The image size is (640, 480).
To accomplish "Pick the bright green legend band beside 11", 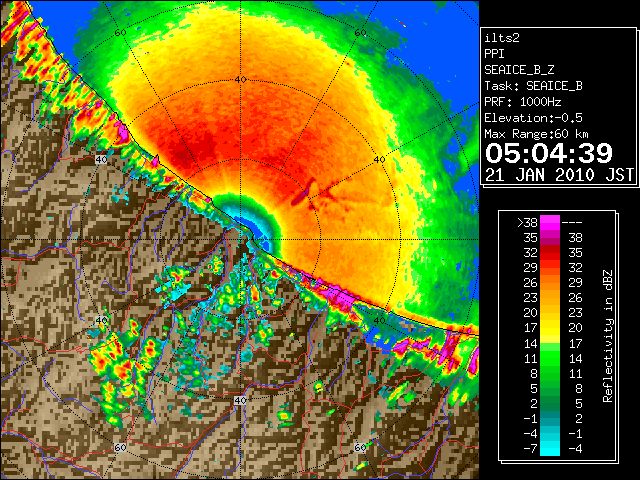I will [550, 358].
